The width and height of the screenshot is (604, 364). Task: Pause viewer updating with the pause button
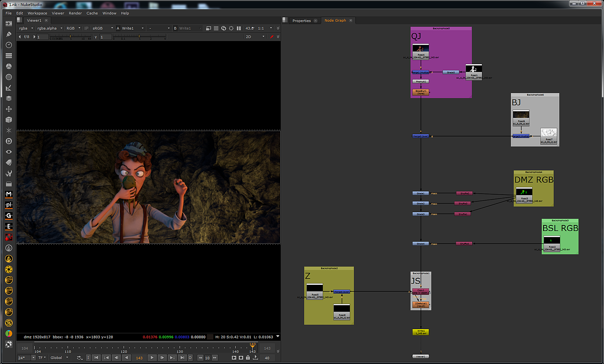(239, 28)
